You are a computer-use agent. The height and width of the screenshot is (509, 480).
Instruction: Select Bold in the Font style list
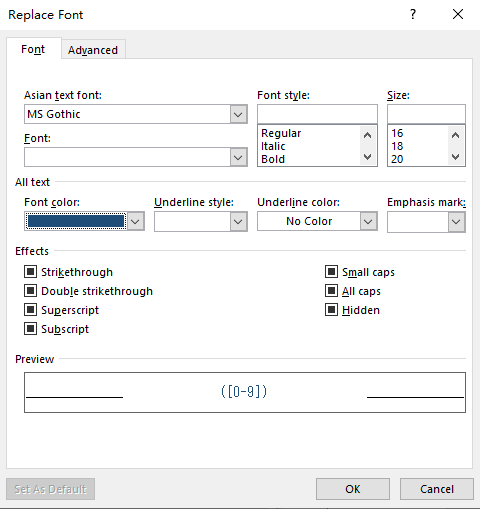pos(273,159)
